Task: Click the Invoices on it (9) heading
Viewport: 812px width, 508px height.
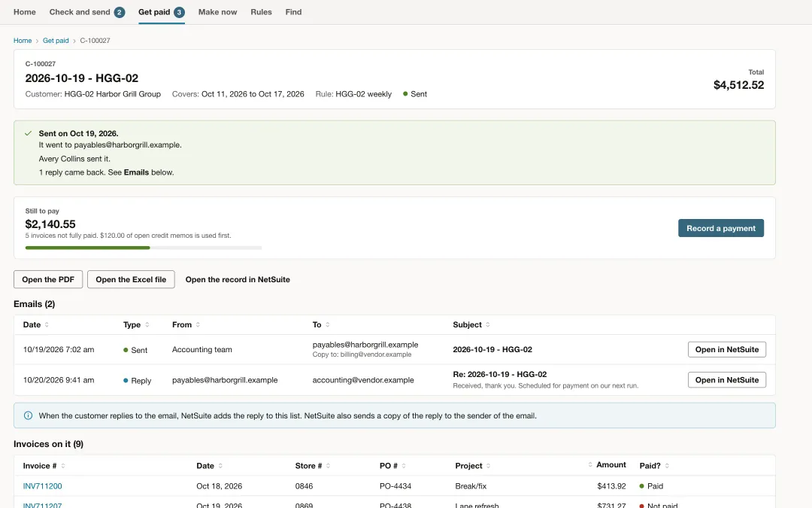Action: pyautogui.click(x=48, y=444)
